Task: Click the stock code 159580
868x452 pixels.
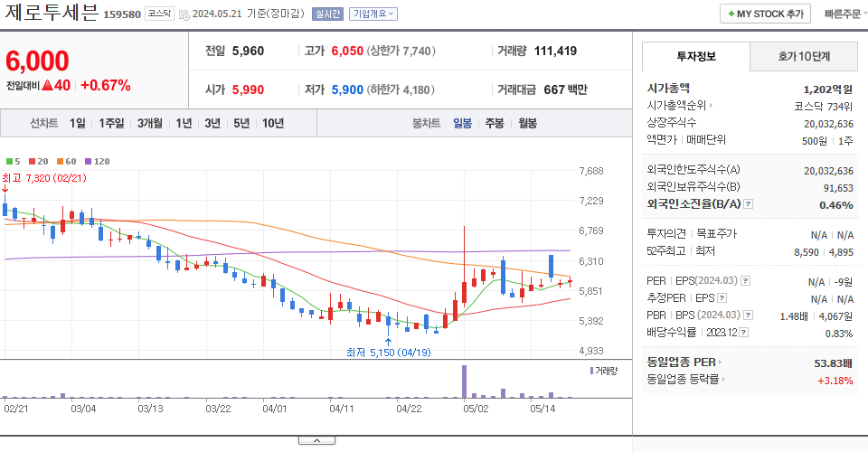Action: tap(122, 14)
